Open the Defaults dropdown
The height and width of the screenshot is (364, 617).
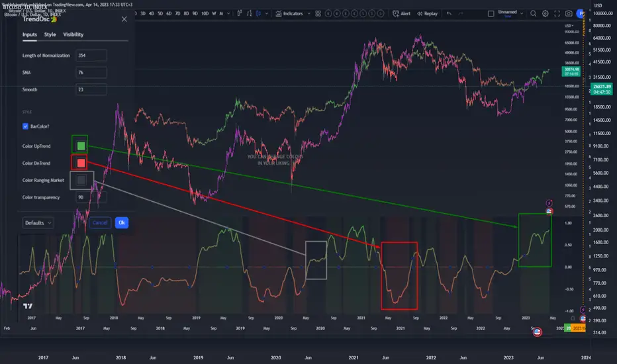coord(38,223)
